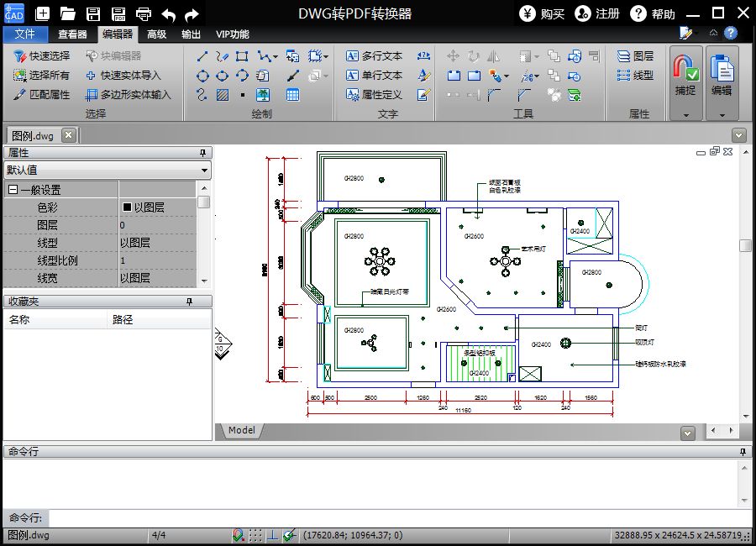Choose the hatch fill tool
The height and width of the screenshot is (546, 756).
coord(223,95)
